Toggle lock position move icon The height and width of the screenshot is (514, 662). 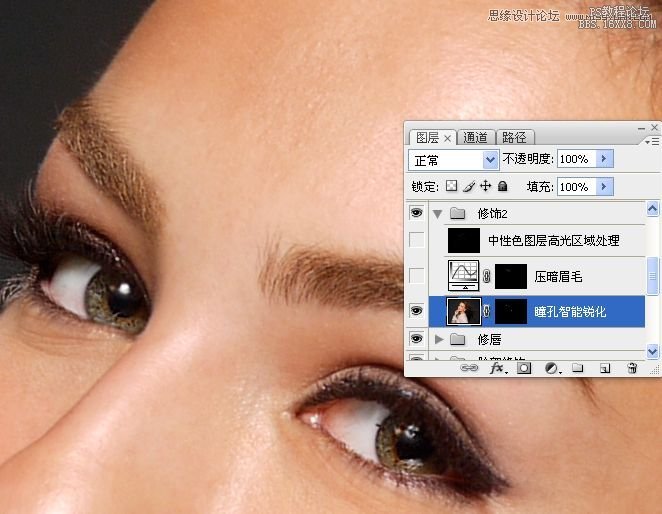coord(486,186)
